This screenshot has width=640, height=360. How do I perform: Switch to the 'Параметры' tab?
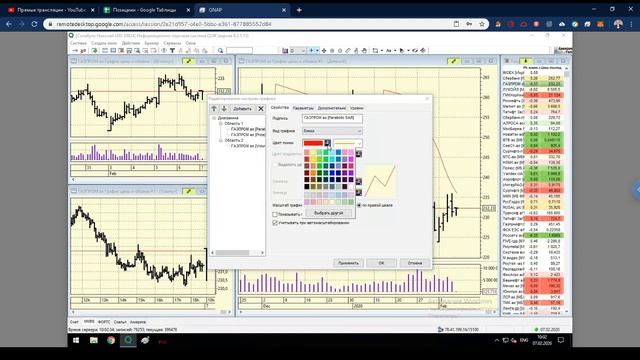tap(303, 108)
